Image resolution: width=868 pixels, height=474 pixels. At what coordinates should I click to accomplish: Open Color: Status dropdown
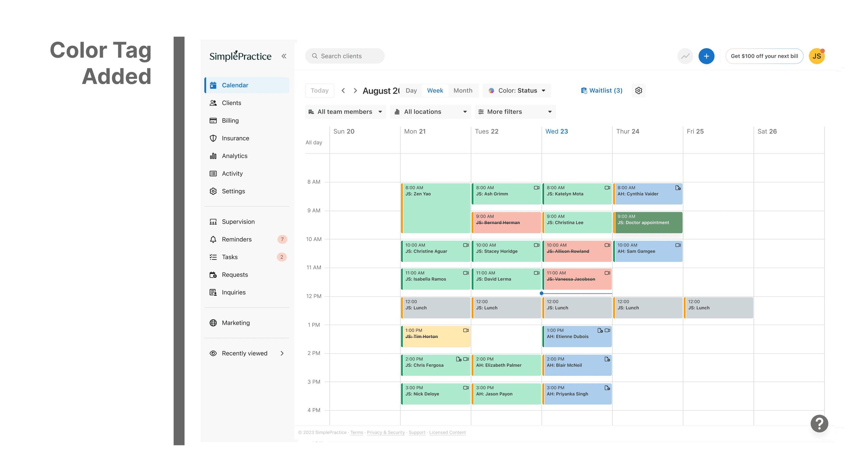tap(517, 90)
